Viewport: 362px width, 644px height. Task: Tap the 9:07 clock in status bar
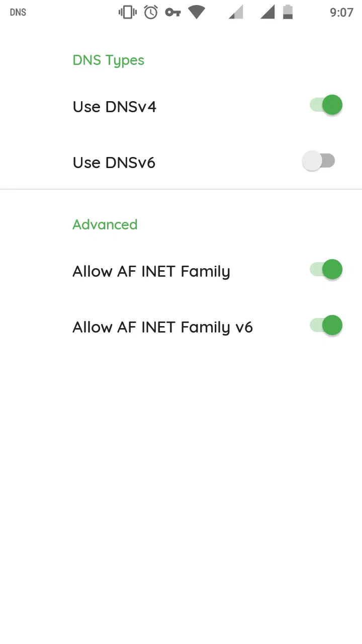click(x=341, y=13)
